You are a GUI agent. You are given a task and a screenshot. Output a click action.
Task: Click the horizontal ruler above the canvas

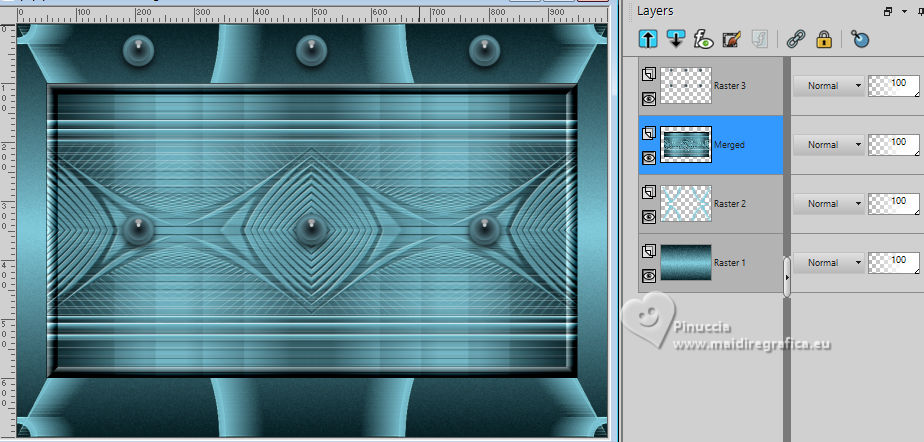coord(312,15)
